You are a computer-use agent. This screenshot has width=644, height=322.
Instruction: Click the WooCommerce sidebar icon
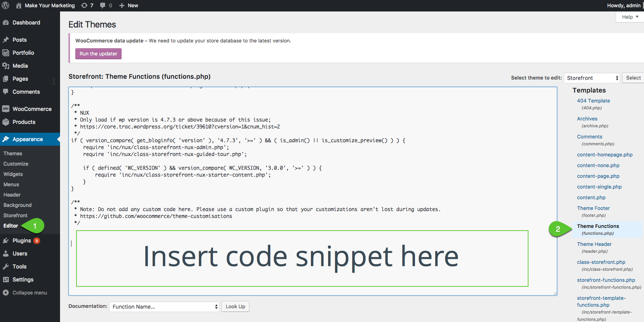coord(6,109)
